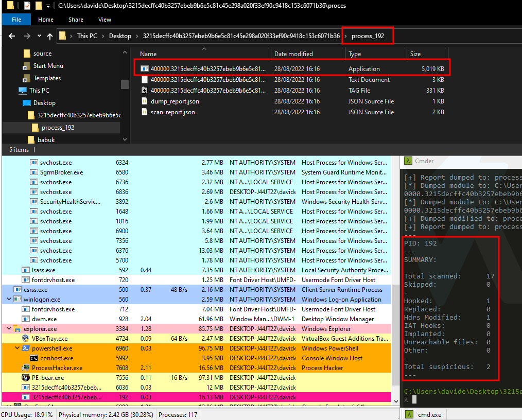Click the explorer.exe process icon
This screenshot has height=420, width=522.
tap(17, 329)
